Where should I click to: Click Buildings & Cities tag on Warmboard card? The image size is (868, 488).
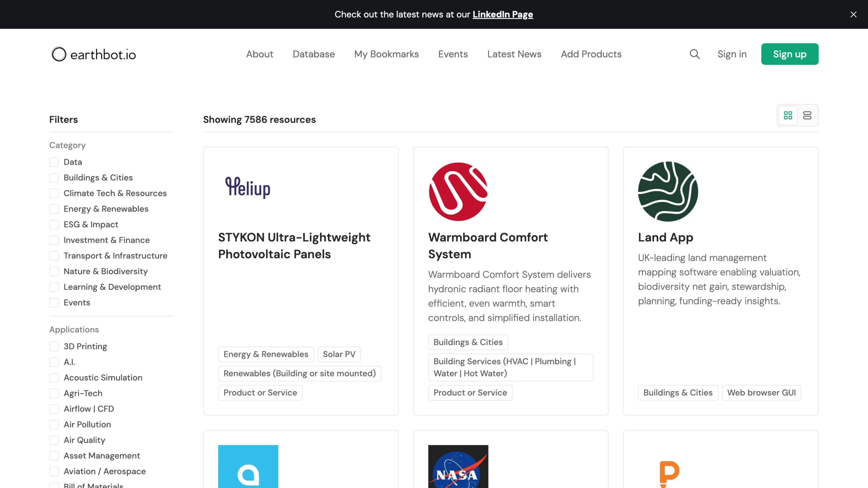tap(468, 342)
